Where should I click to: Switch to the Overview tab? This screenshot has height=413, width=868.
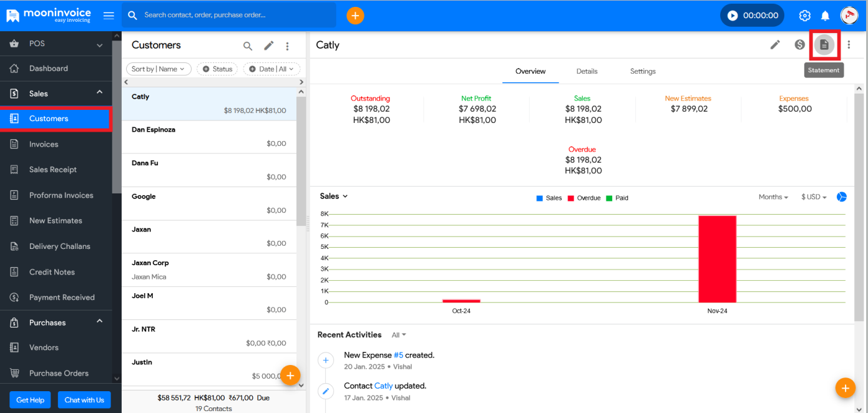(530, 71)
